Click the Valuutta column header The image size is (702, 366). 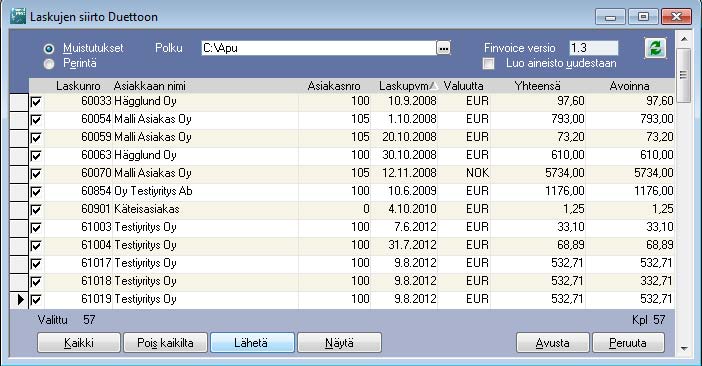[464, 86]
